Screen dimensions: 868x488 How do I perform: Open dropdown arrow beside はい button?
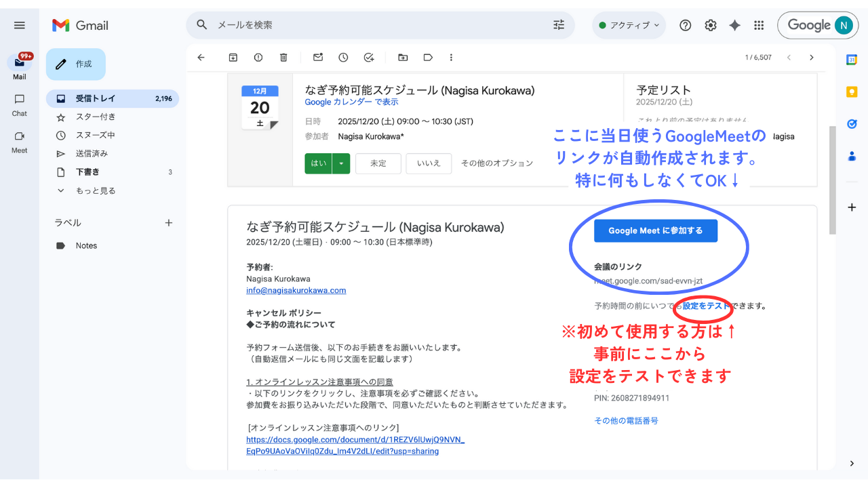coord(341,163)
